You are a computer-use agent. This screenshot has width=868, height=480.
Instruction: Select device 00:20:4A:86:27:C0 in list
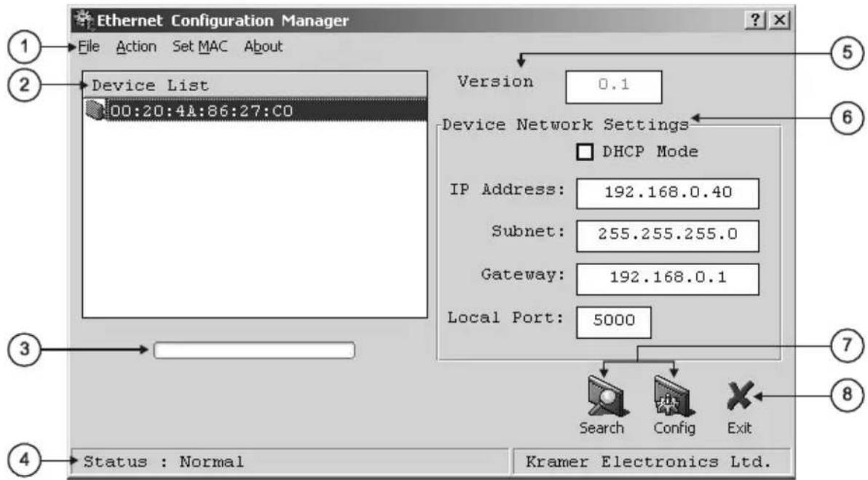pyautogui.click(x=255, y=110)
